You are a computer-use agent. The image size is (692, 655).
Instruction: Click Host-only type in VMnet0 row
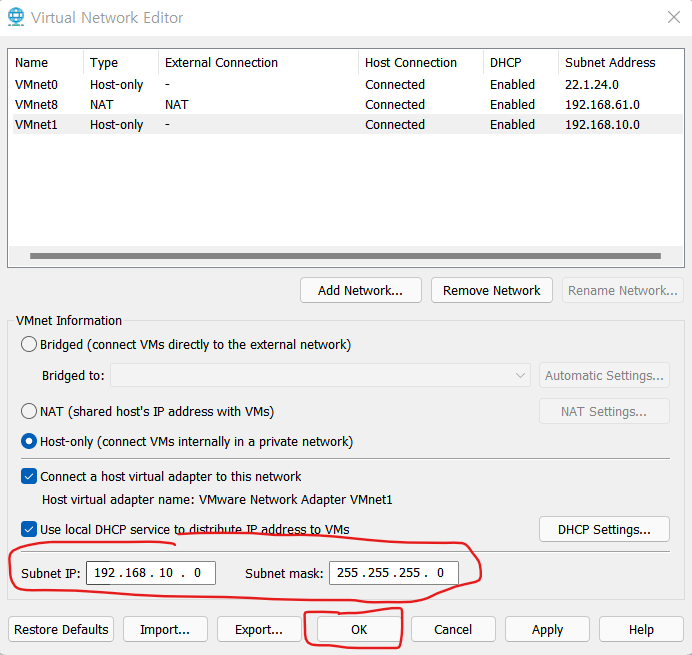pyautogui.click(x=117, y=84)
